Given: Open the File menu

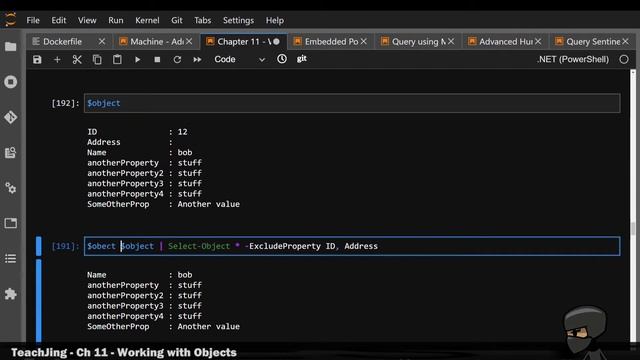Looking at the screenshot, I should pyautogui.click(x=33, y=20).
